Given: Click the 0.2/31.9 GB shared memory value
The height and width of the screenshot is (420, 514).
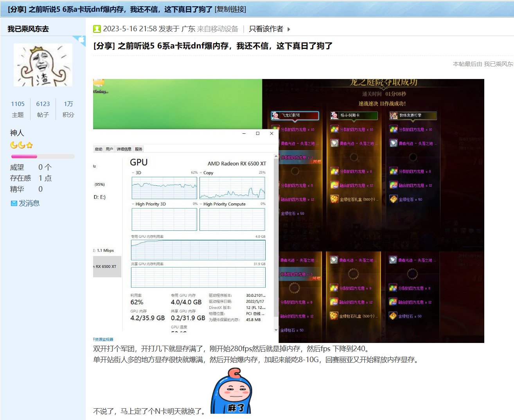Looking at the screenshot, I should tap(188, 318).
